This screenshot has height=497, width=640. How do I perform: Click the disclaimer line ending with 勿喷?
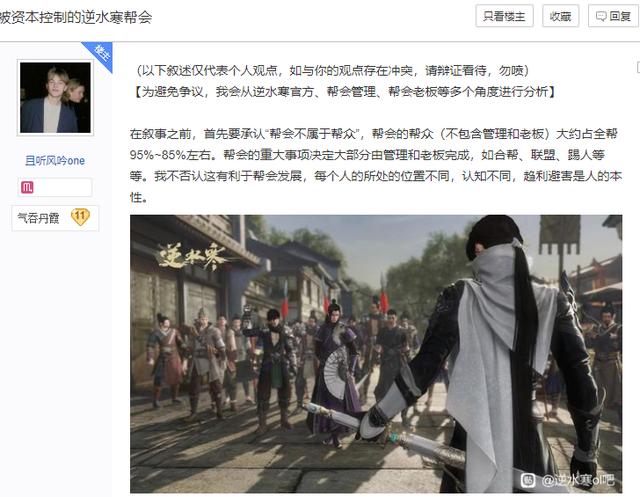coord(333,71)
